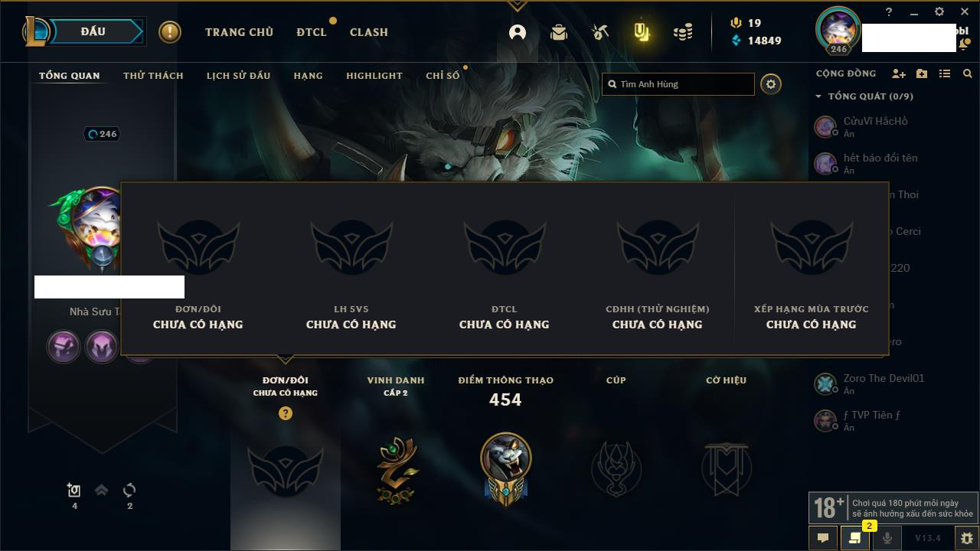Viewport: 980px width, 551px height.
Task: Open the Profile icon in top navigation
Action: pos(518,32)
